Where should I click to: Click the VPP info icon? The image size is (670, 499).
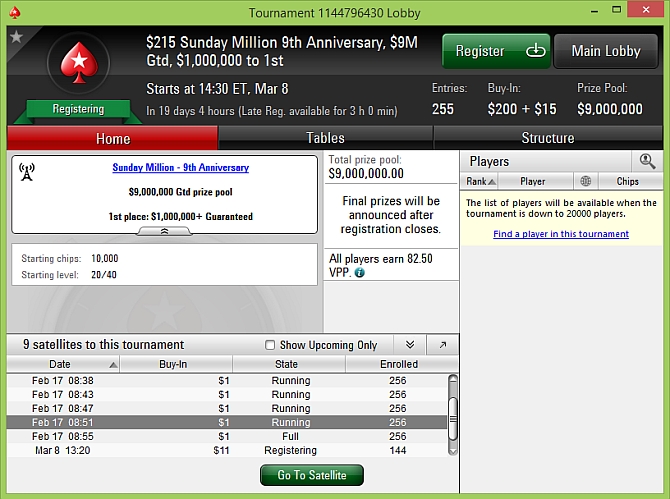[360, 272]
